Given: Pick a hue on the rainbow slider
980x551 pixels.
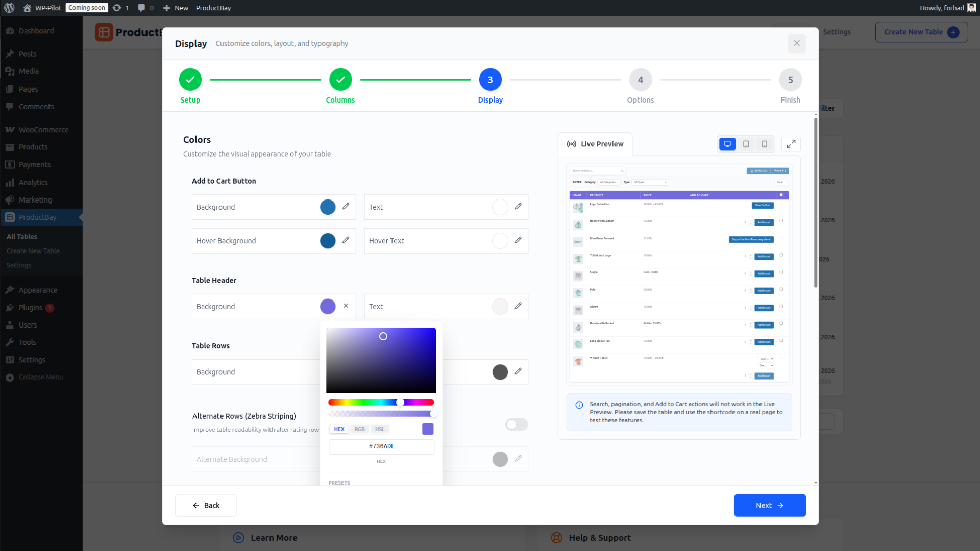Looking at the screenshot, I should coord(381,402).
